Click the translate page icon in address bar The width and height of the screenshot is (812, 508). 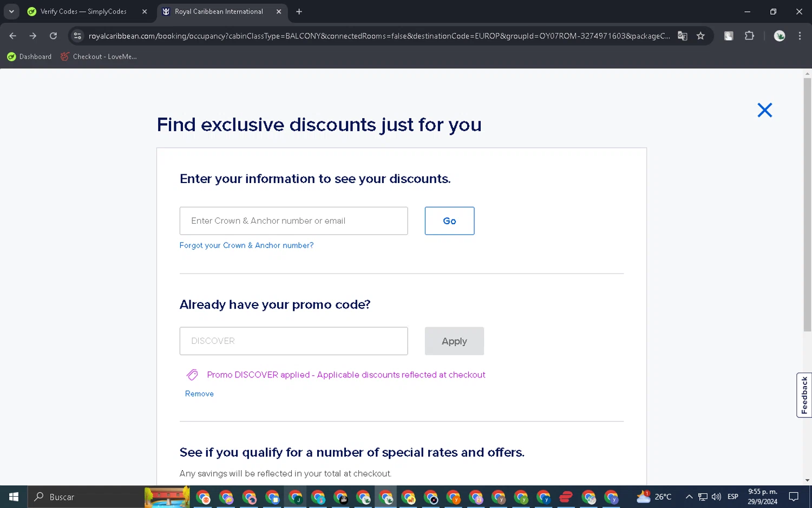coord(682,36)
